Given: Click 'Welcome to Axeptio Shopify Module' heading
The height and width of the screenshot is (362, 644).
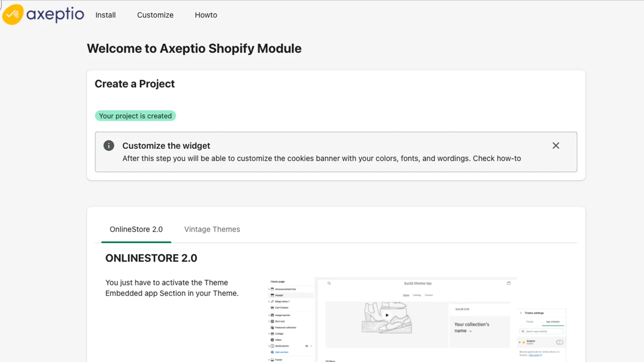Looking at the screenshot, I should [x=194, y=48].
